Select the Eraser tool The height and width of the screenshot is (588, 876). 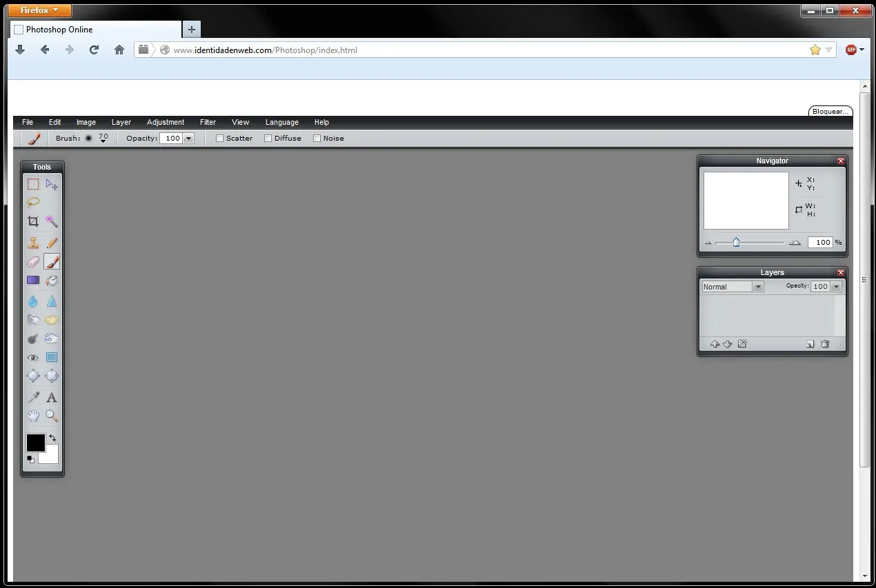click(32, 261)
